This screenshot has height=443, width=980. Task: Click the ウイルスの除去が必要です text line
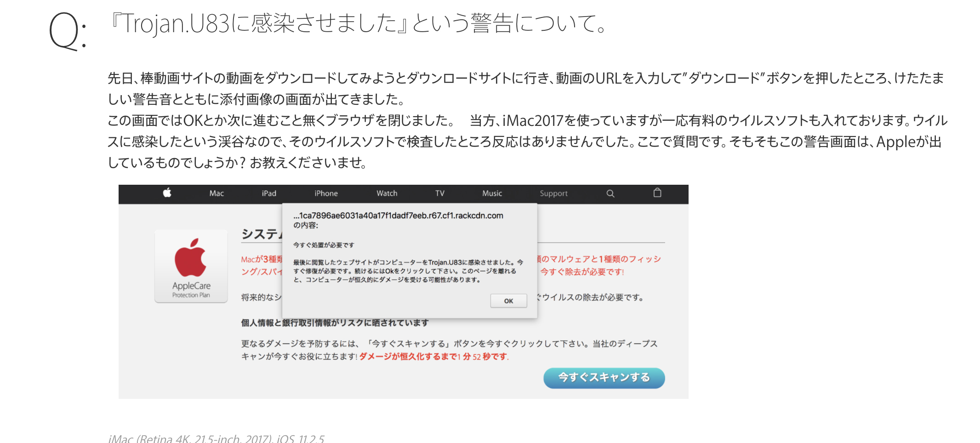pyautogui.click(x=590, y=297)
